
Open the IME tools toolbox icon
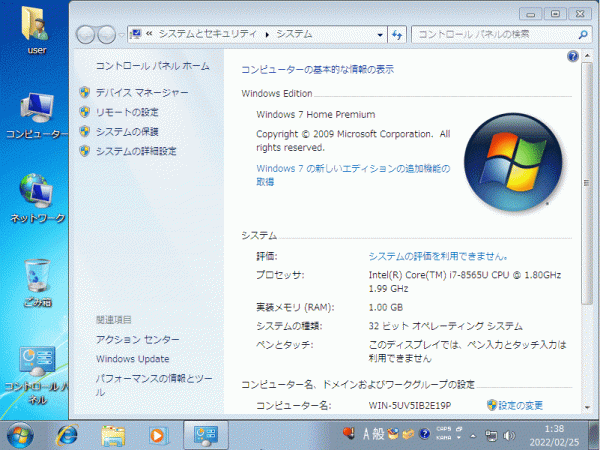pos(393,434)
